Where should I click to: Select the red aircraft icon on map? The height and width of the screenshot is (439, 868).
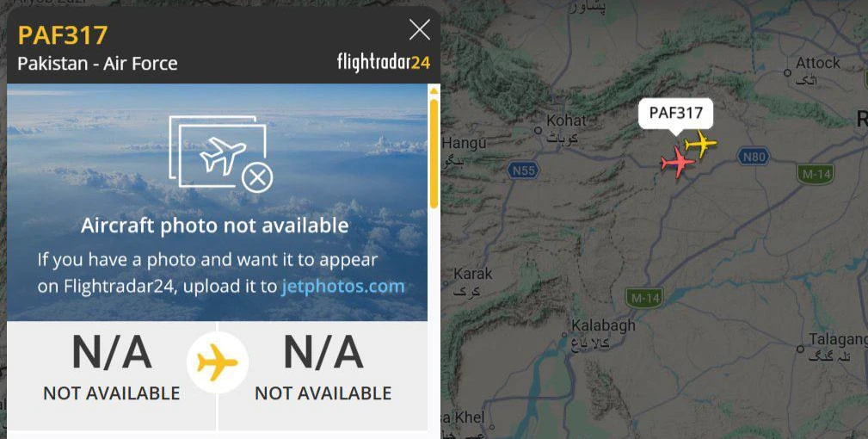678,162
